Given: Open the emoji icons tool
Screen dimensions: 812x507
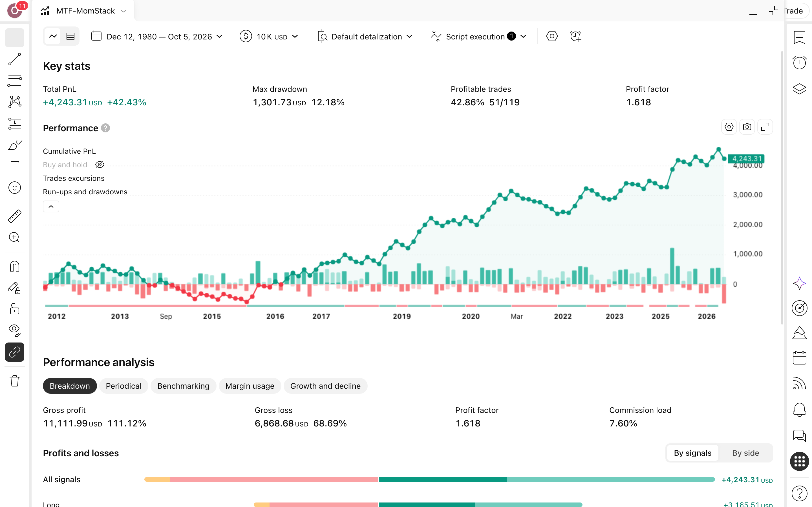Looking at the screenshot, I should pyautogui.click(x=15, y=188).
